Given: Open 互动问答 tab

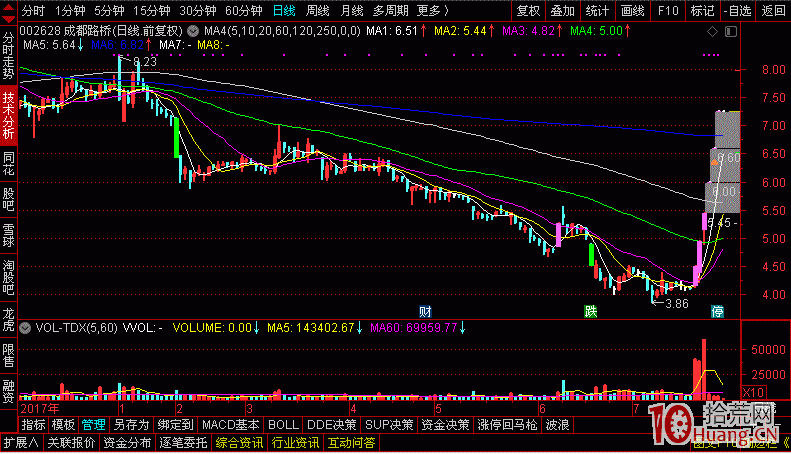Looking at the screenshot, I should pos(352,443).
